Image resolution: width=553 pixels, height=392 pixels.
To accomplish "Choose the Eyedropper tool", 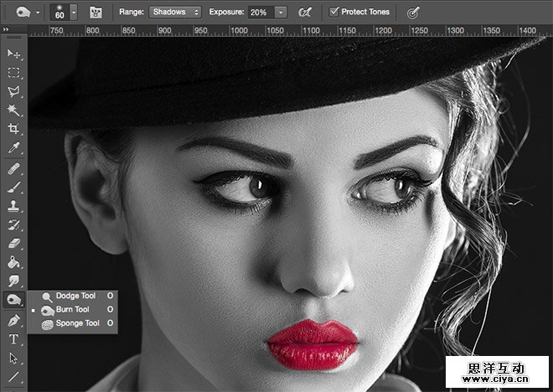I will pos(13,147).
